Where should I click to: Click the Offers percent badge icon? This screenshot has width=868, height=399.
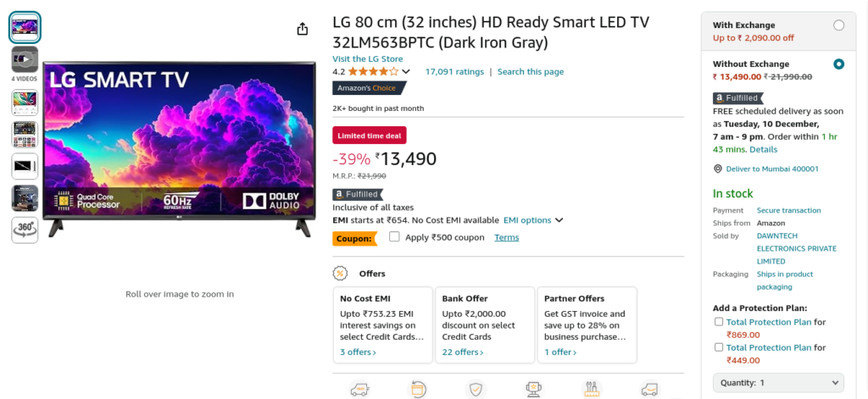[340, 274]
